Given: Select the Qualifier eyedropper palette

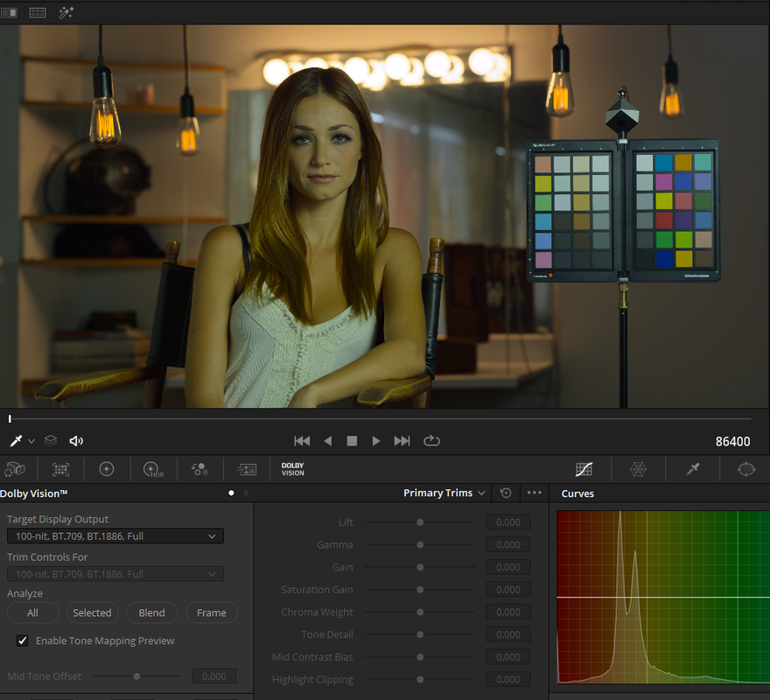Looking at the screenshot, I should pos(692,469).
